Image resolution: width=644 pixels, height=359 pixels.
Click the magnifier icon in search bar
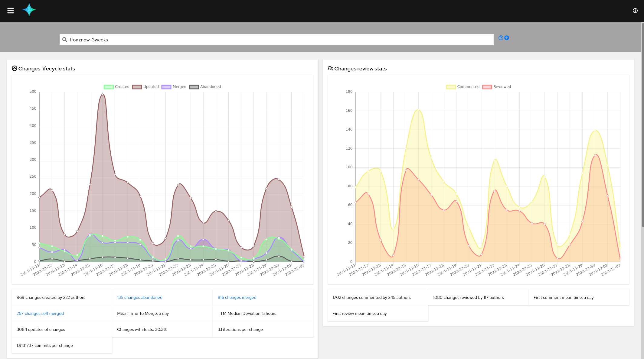[x=64, y=40]
